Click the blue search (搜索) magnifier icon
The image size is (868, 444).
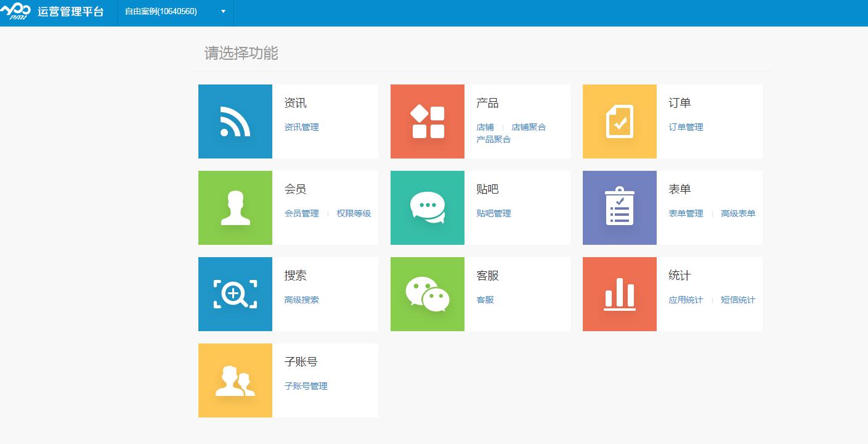[235, 294]
